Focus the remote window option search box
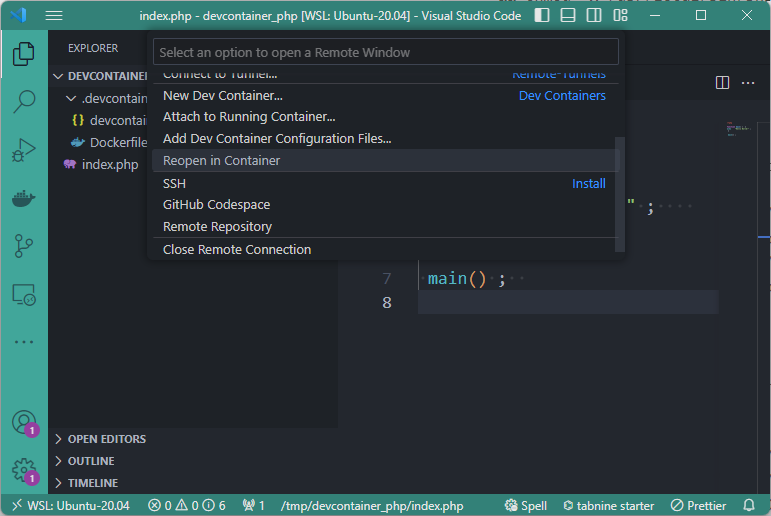 [386, 52]
